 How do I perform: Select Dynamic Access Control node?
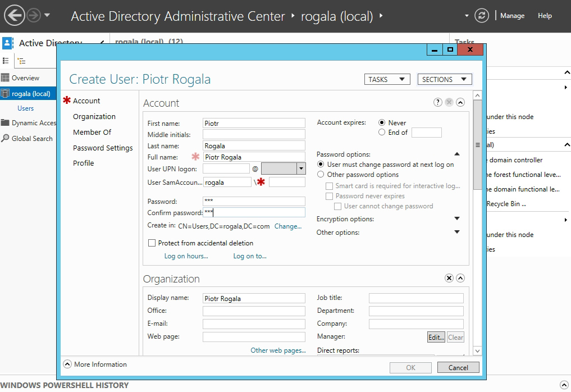tap(28, 123)
